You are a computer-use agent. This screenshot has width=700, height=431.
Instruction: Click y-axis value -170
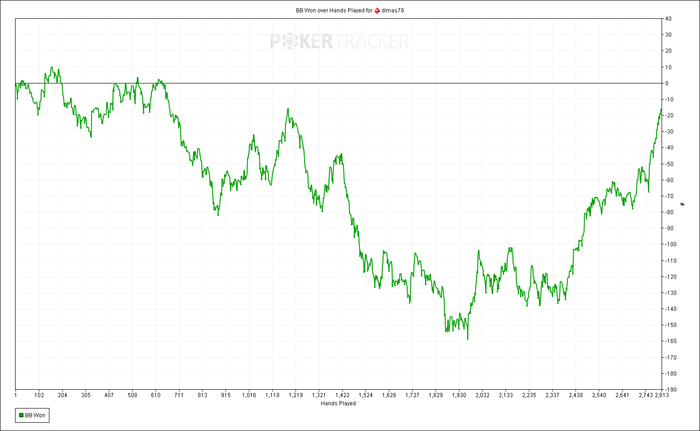670,357
